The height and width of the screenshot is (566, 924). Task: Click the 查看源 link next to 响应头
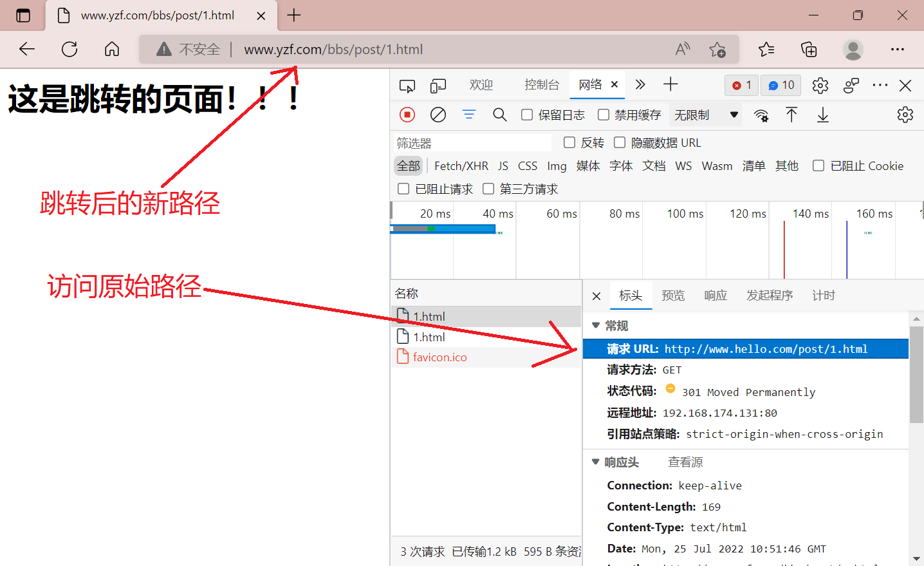click(684, 461)
